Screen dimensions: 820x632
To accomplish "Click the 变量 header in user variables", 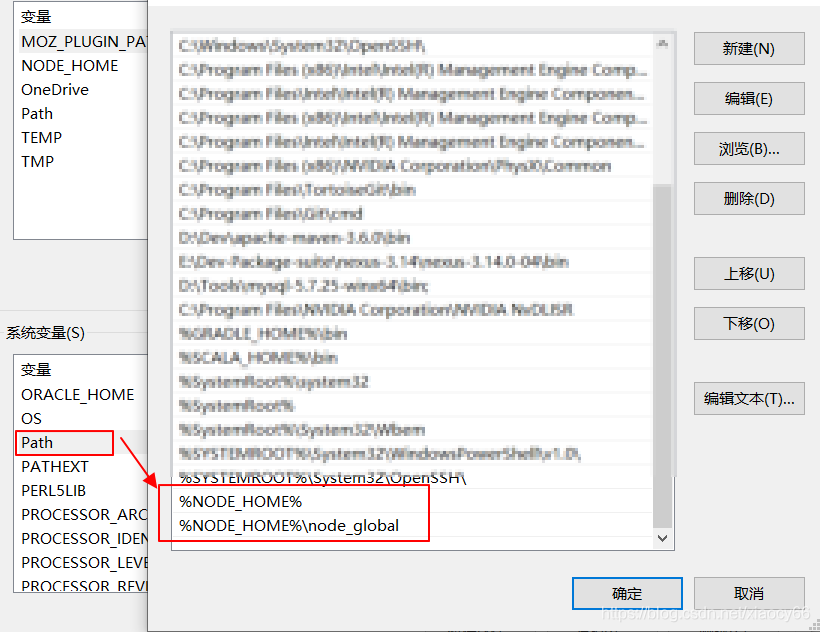I will 36,17.
